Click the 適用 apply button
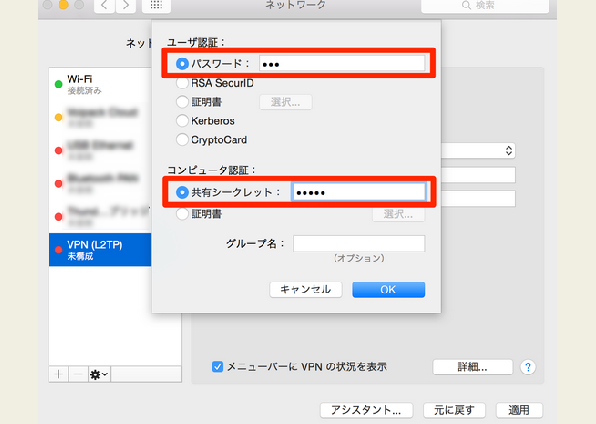 (x=519, y=410)
